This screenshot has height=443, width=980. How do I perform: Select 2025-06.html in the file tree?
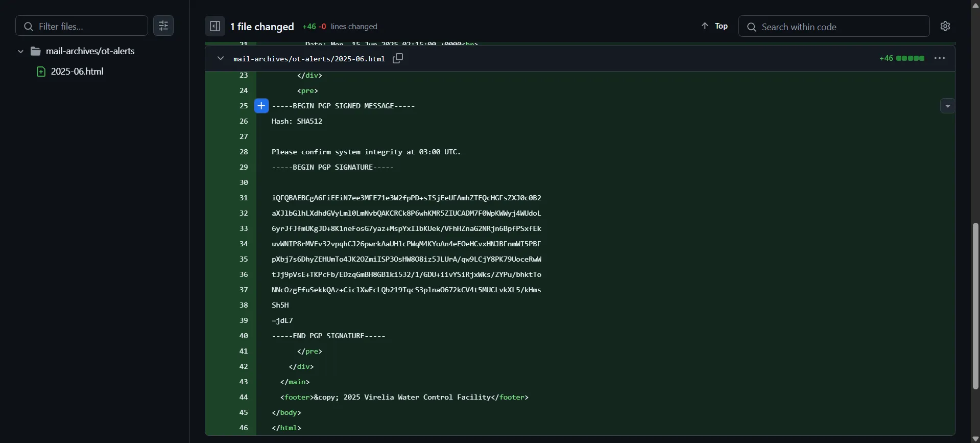point(76,71)
